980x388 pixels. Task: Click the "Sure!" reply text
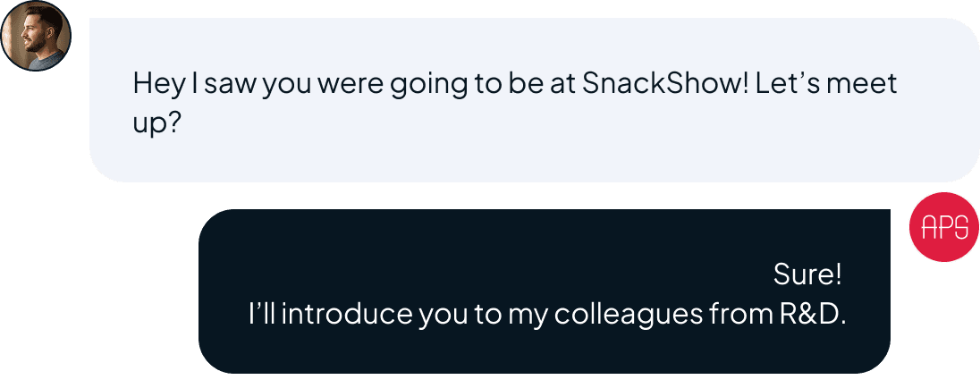click(x=807, y=274)
